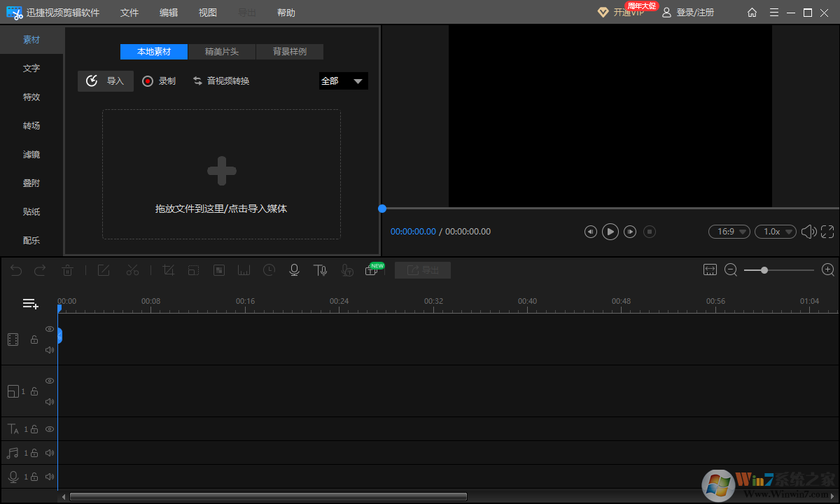840x504 pixels.
Task: Click the preview volume speaker icon
Action: (x=808, y=231)
